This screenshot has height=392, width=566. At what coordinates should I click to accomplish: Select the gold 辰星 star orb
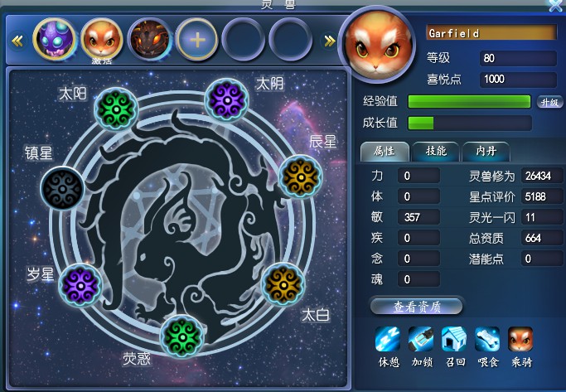pos(301,177)
